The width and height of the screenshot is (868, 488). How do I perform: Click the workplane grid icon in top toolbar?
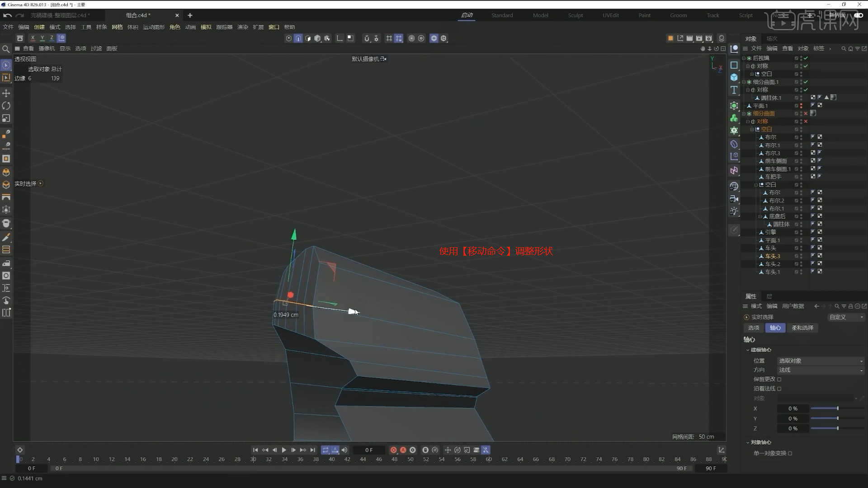pyautogui.click(x=389, y=38)
